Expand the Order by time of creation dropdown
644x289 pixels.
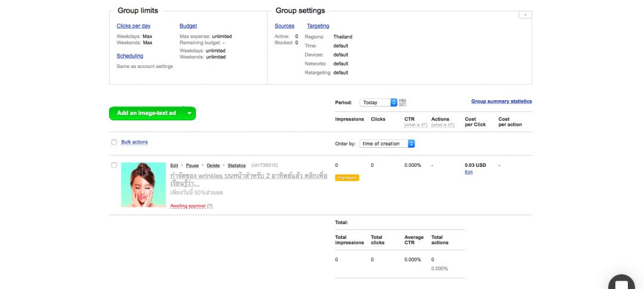pyautogui.click(x=387, y=144)
